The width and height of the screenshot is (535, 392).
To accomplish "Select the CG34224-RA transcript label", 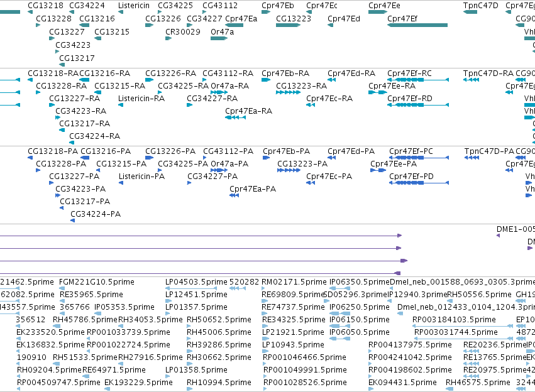I will click(94, 136).
